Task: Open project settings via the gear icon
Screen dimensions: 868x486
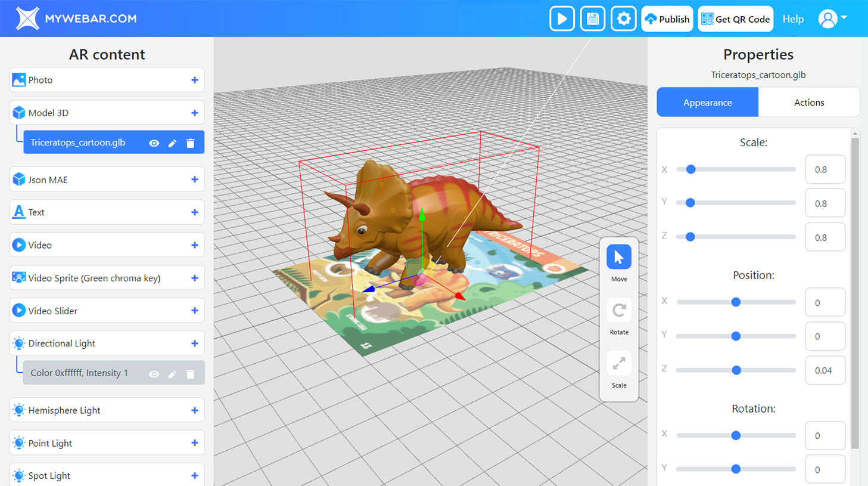Action: click(x=623, y=18)
